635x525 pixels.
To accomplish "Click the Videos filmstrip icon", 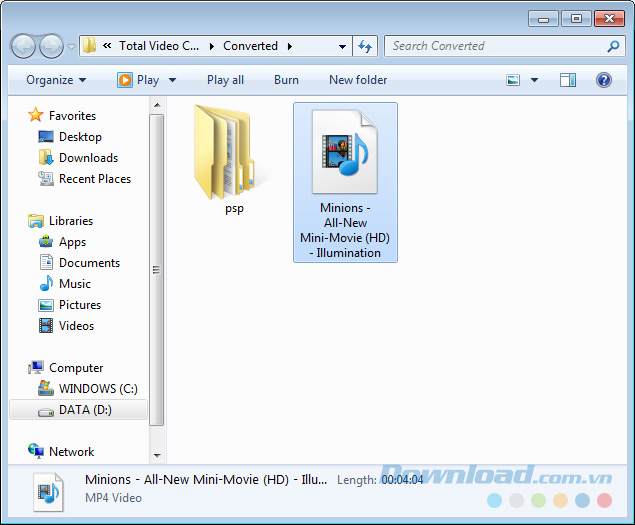I will tap(46, 326).
